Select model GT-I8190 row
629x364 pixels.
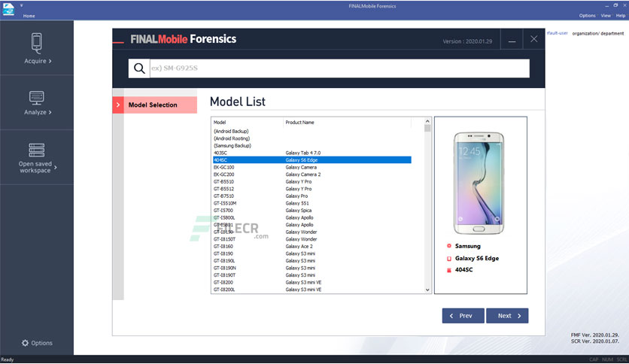(312, 253)
